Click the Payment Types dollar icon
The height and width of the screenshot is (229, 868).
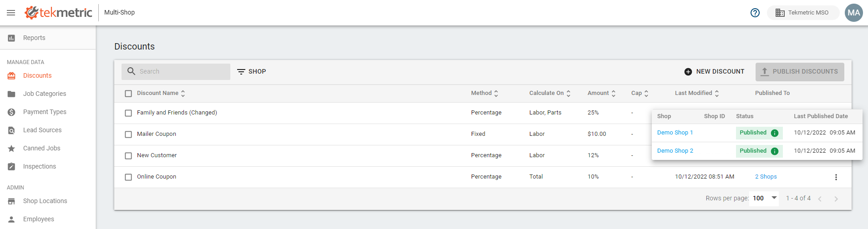pyautogui.click(x=11, y=112)
